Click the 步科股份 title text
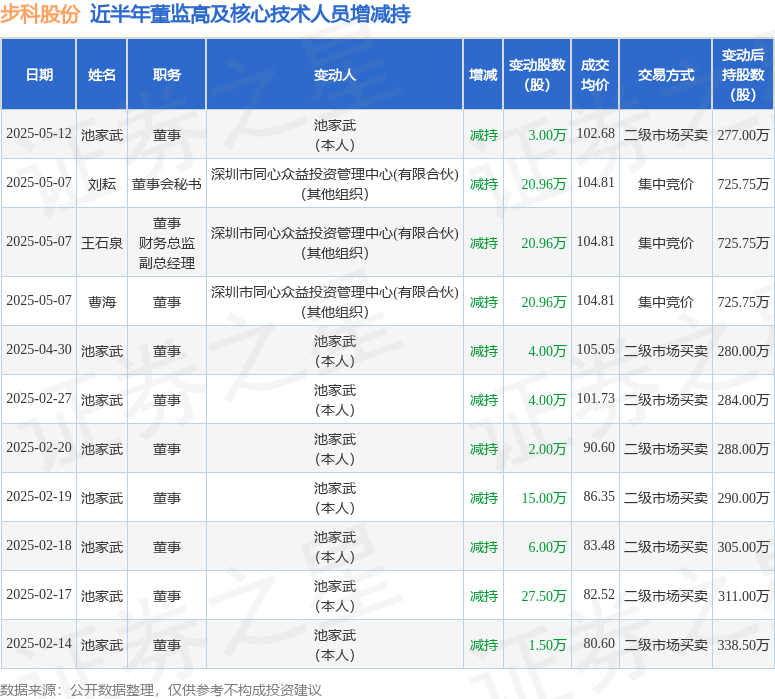 (40, 13)
